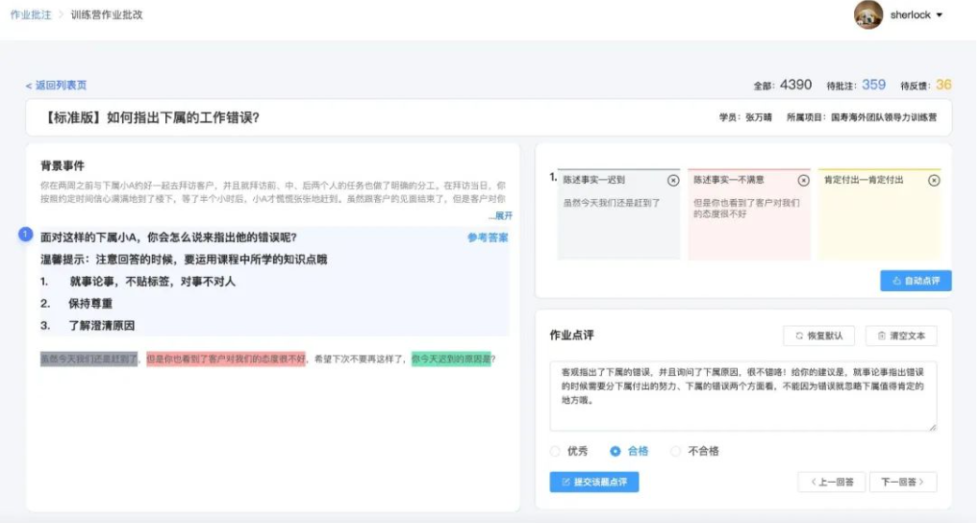Remove the 陈述事实—不满意 tag card

[806, 181]
